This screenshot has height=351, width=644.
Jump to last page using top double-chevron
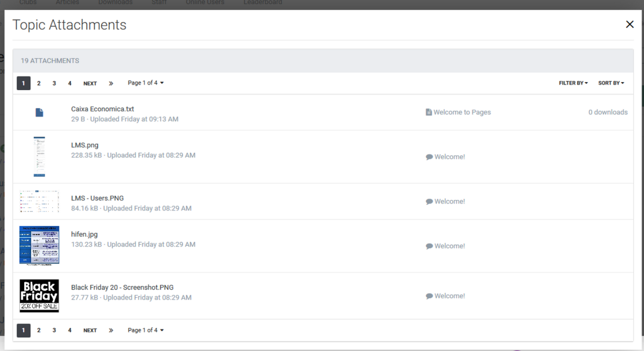tap(111, 84)
